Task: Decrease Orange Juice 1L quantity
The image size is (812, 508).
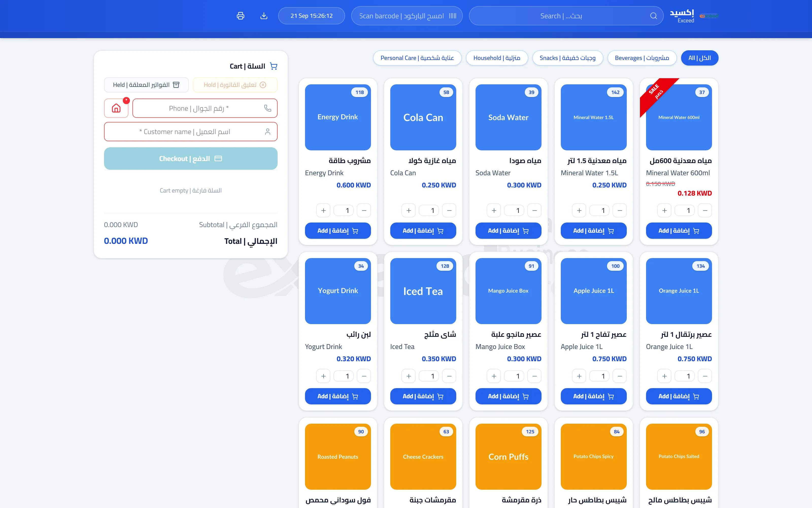Action: 705,376
